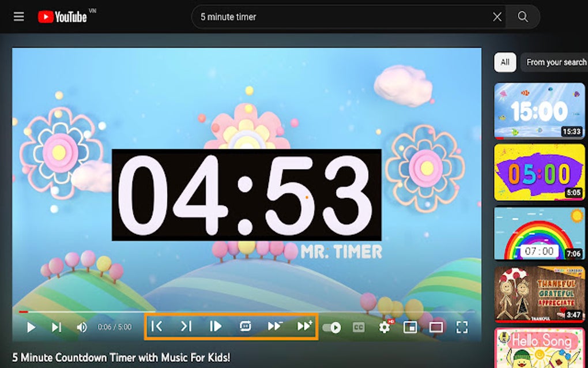The image size is (588, 368).
Task: Click the loop video icon in the orange toolbar
Action: pyautogui.click(x=245, y=326)
